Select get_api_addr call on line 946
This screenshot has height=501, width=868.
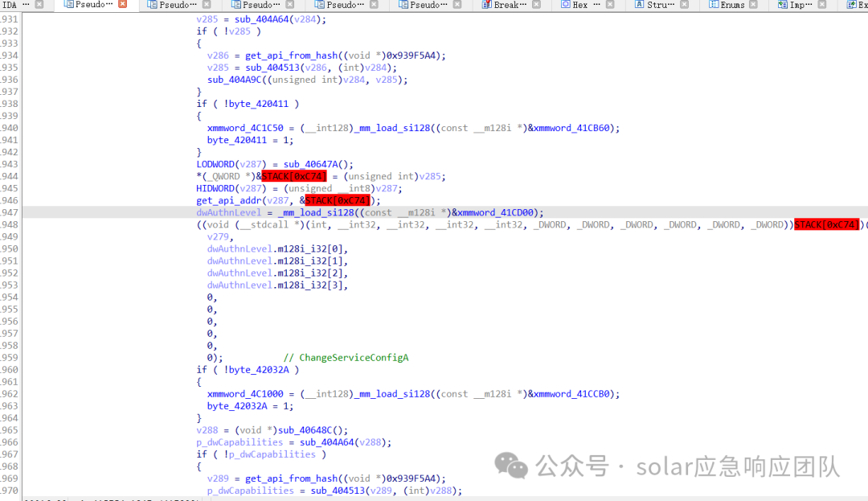[228, 200]
